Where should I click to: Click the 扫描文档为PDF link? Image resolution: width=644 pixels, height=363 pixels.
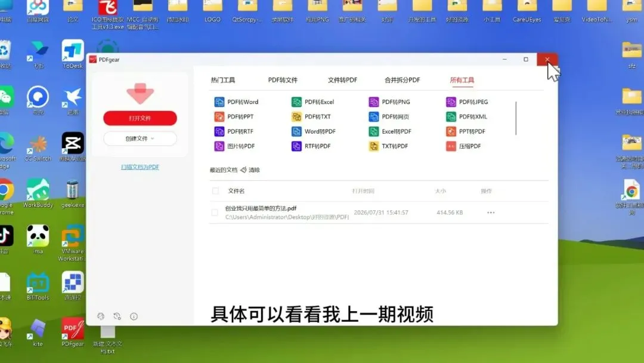[x=140, y=167]
